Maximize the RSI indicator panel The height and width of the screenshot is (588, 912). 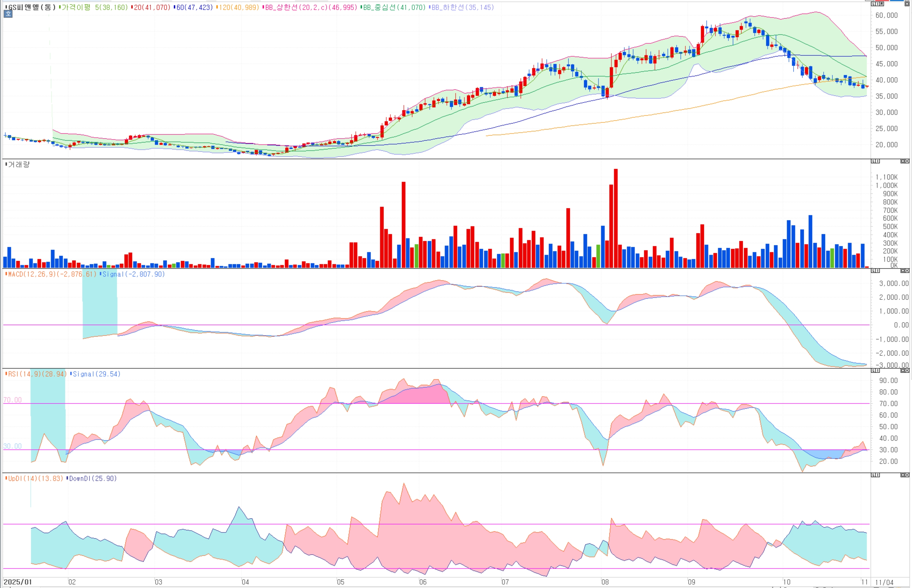(903, 371)
